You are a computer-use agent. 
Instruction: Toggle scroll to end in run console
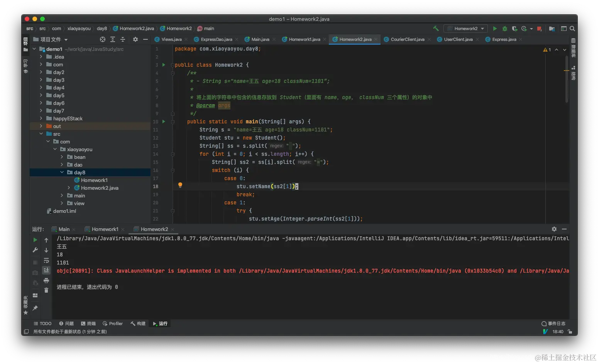coord(46,270)
